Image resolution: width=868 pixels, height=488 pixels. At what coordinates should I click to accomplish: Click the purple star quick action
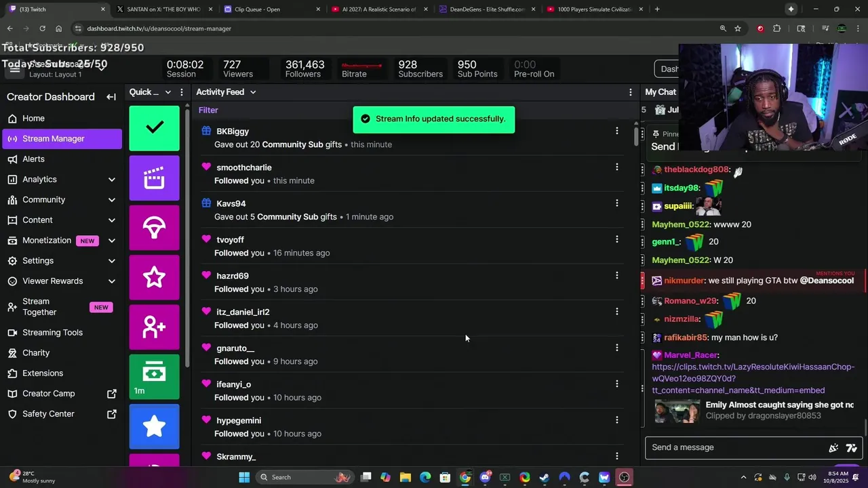[x=155, y=277]
